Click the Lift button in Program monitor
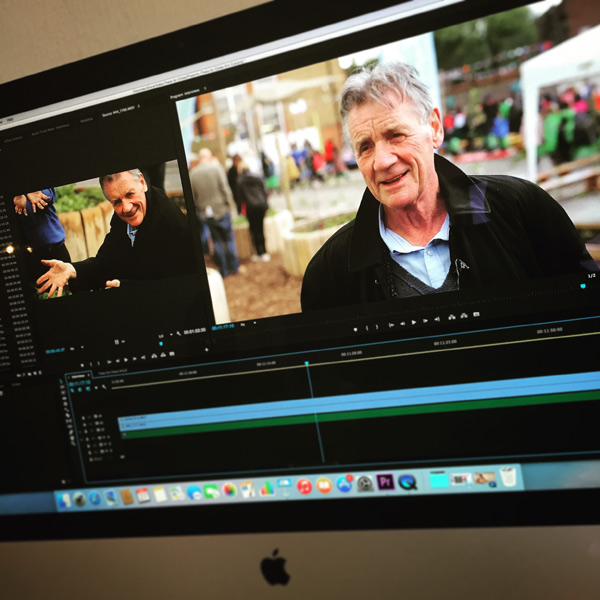 (452, 317)
